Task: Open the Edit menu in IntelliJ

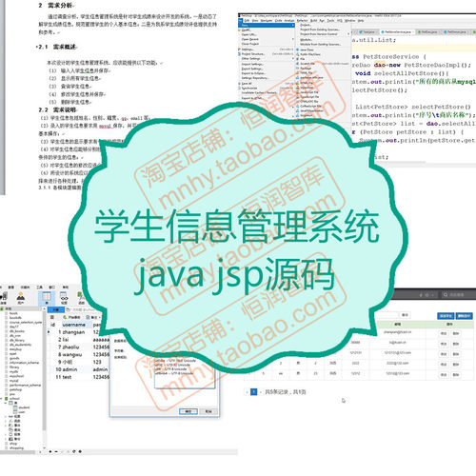Action: 247,20
